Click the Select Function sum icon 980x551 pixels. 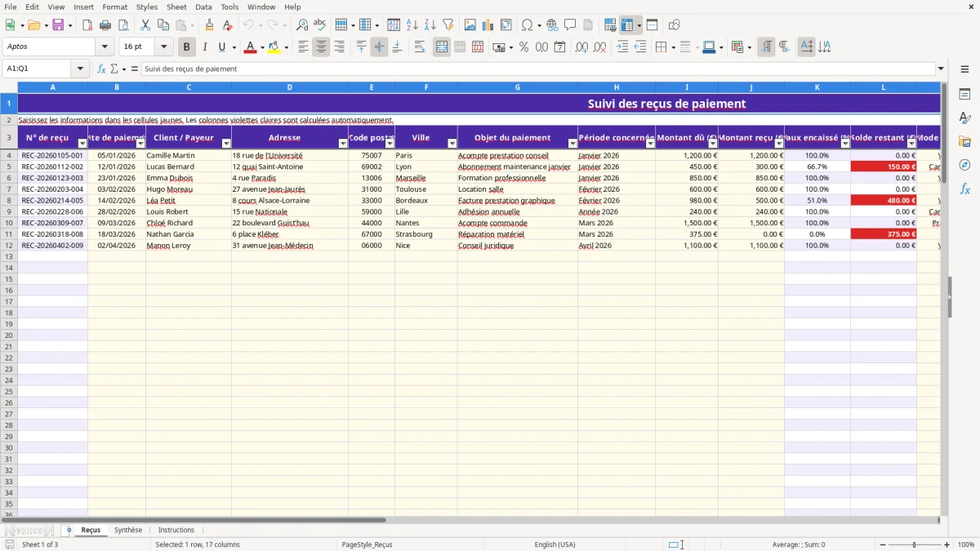click(114, 69)
